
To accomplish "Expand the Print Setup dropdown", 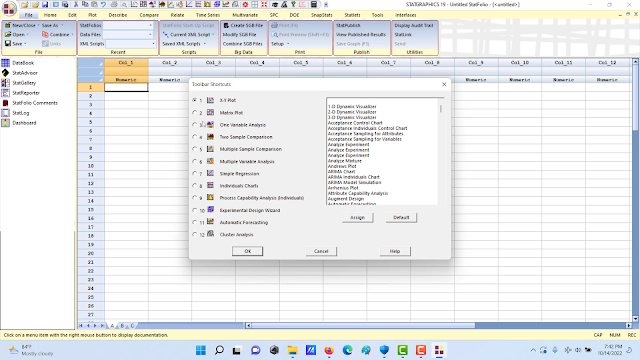I will [x=288, y=44].
